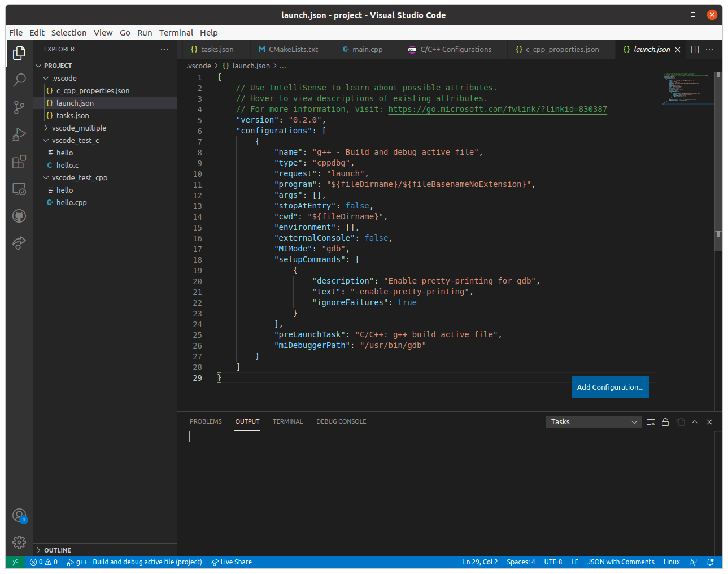
Task: Open hello.cpp file in Explorer
Action: pos(105,202)
